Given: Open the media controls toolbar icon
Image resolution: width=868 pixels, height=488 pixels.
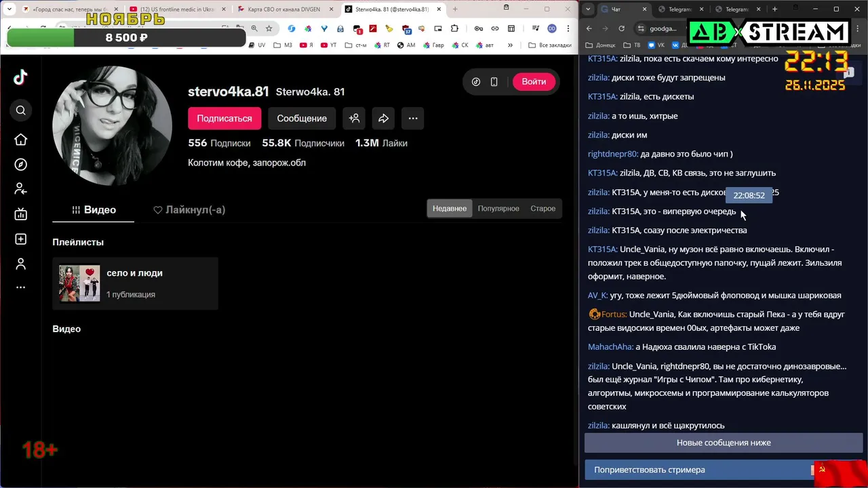Looking at the screenshot, I should click(534, 28).
